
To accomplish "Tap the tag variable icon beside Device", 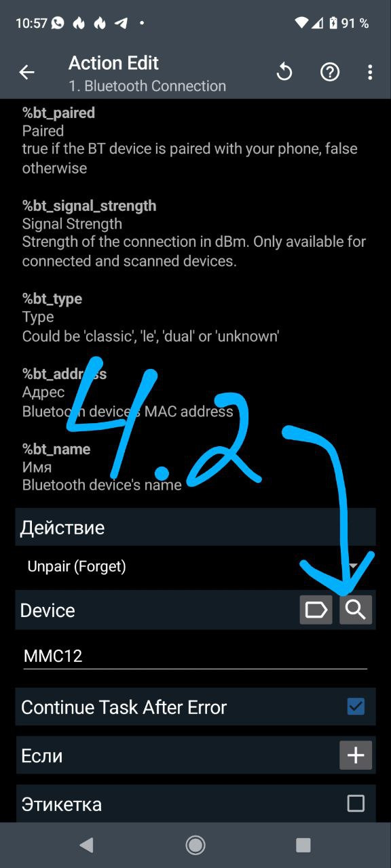I will click(x=316, y=610).
